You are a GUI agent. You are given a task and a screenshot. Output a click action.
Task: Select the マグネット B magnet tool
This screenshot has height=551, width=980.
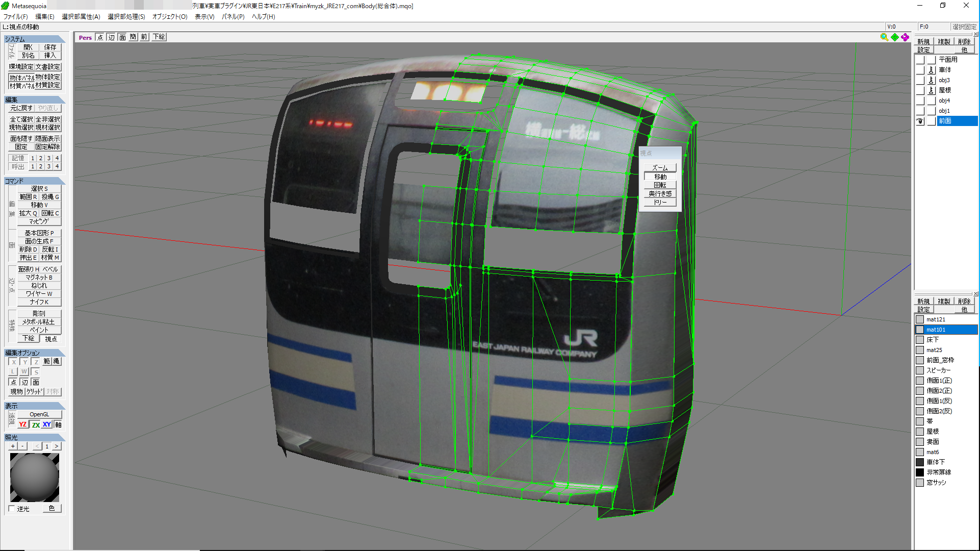coord(39,277)
